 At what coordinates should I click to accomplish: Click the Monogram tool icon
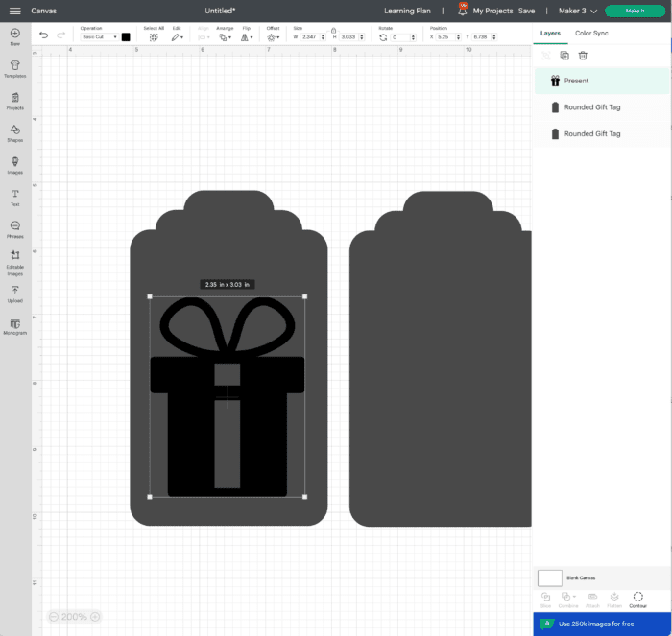14,326
